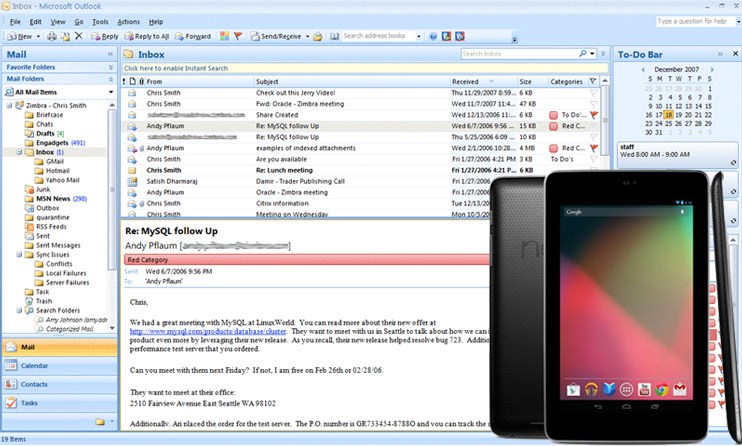
Task: Toggle flag on Fwd: Oracle - Zimbra meeting message
Action: [x=594, y=104]
